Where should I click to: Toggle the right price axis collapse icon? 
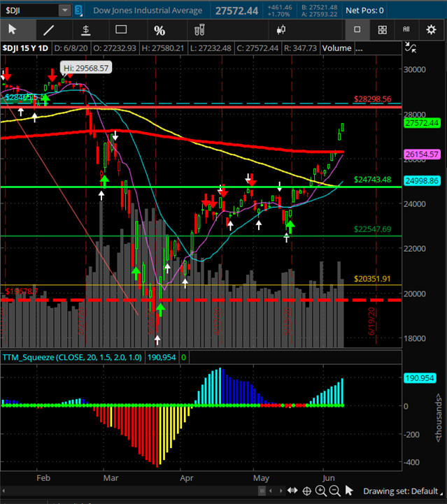(411, 48)
